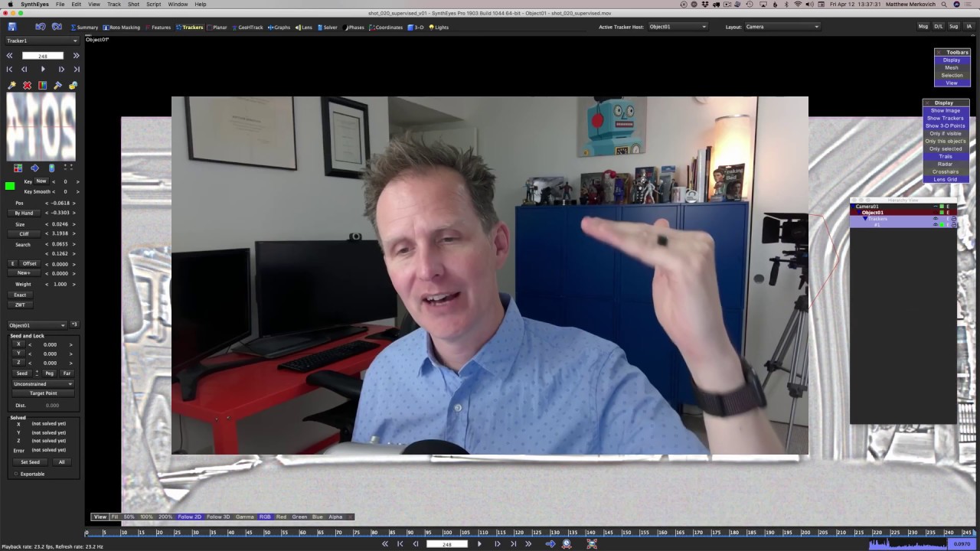980x551 pixels.
Task: Open the Script menu
Action: [153, 5]
